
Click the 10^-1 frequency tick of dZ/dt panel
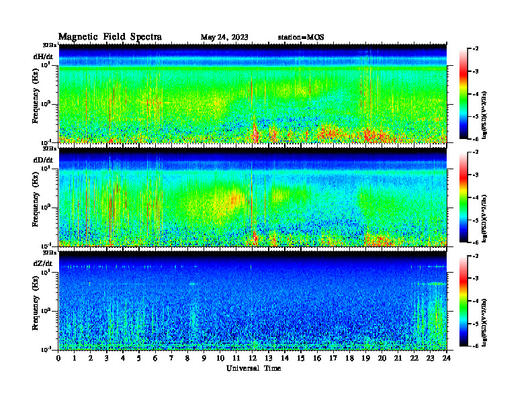[46, 349]
